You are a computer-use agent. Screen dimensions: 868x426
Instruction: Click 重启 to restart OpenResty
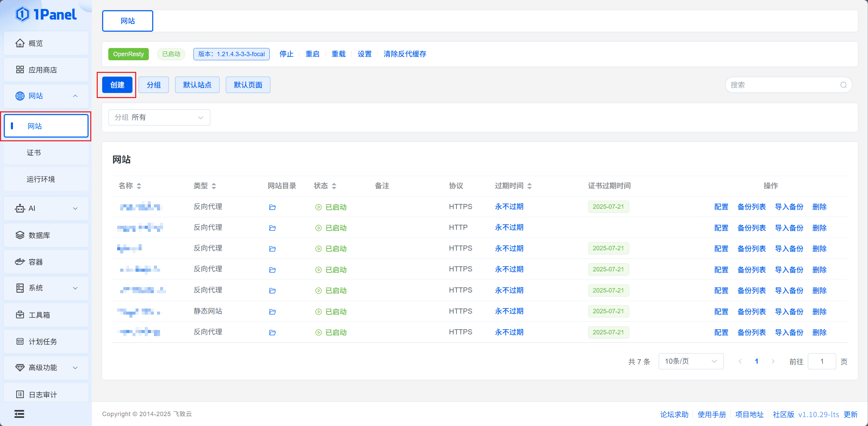point(312,54)
